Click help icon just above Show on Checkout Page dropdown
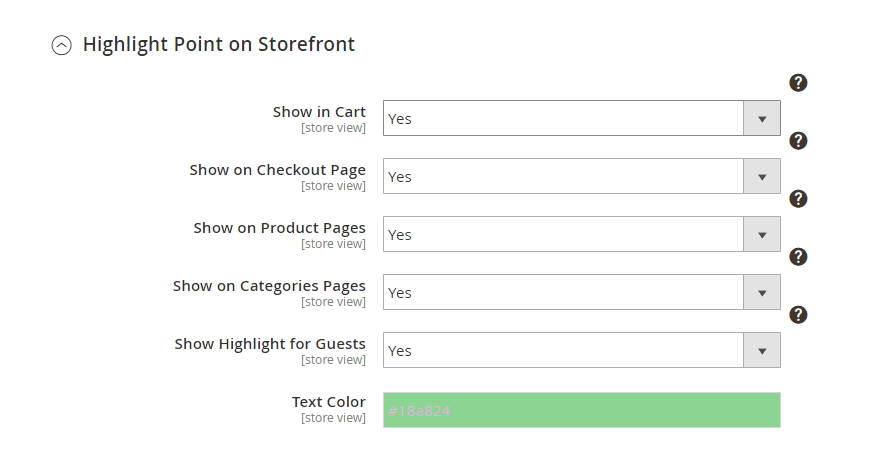The height and width of the screenshot is (460, 887). (798, 141)
